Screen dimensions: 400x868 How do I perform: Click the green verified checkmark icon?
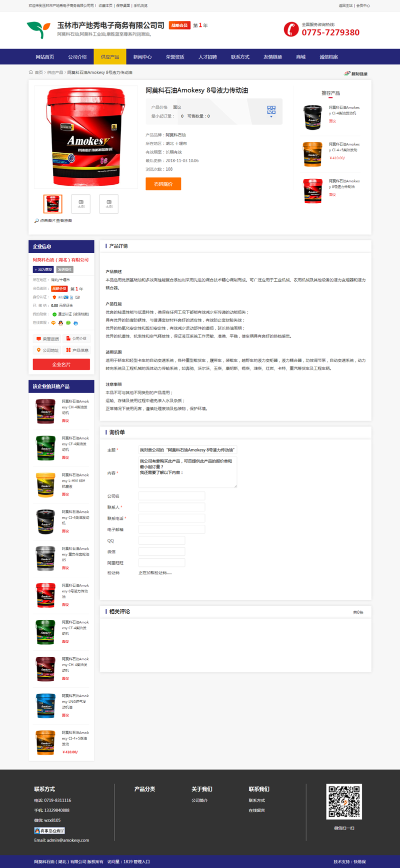(x=54, y=314)
